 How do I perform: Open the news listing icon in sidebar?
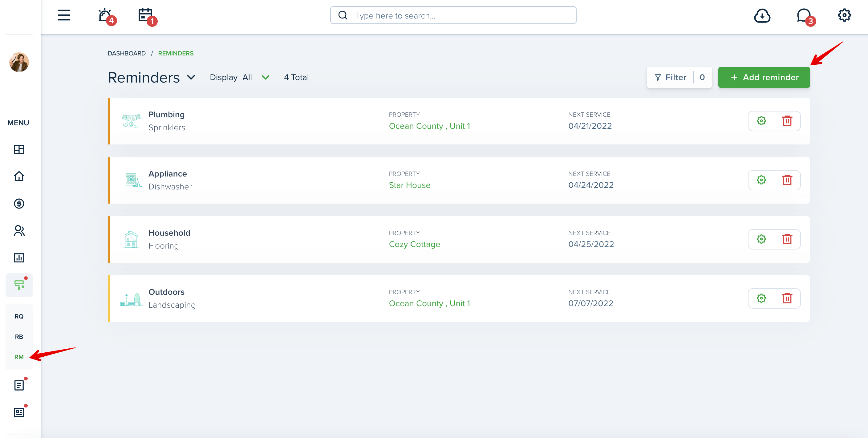pyautogui.click(x=19, y=412)
